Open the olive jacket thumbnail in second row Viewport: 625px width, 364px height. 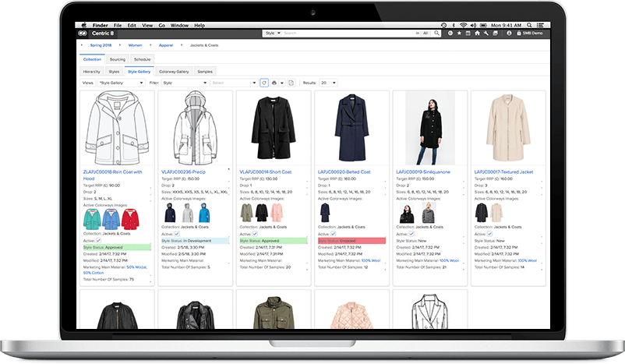[274, 313]
